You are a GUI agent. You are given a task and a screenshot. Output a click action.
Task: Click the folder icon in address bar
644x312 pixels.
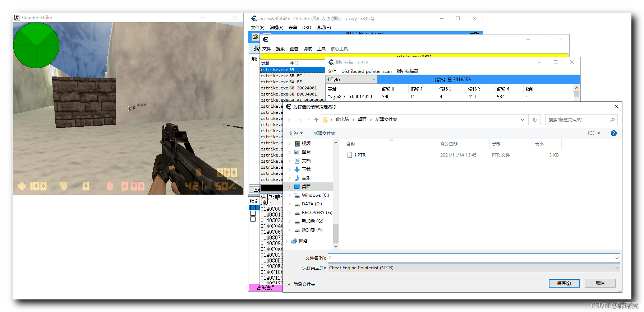(325, 120)
